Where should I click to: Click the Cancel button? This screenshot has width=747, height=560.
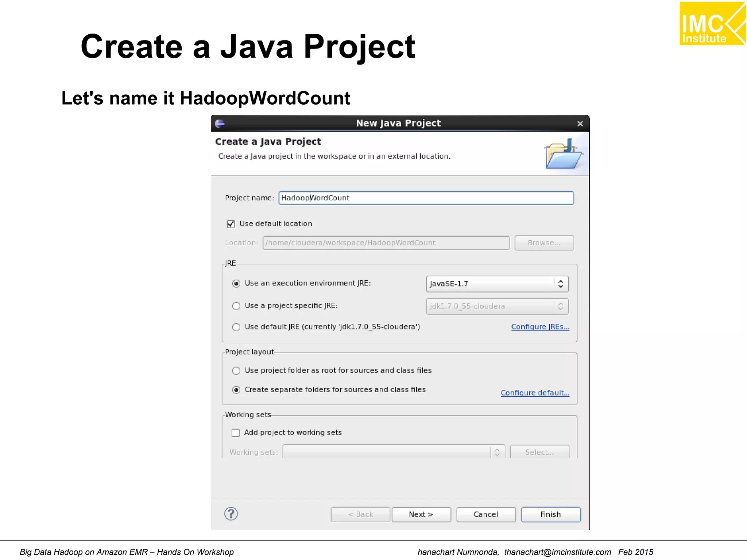486,514
